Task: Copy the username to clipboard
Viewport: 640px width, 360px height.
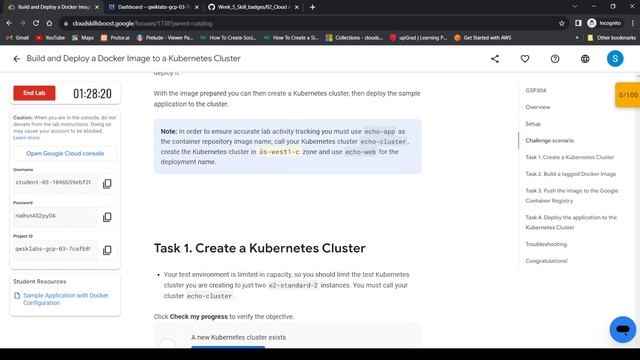Action: pyautogui.click(x=107, y=184)
